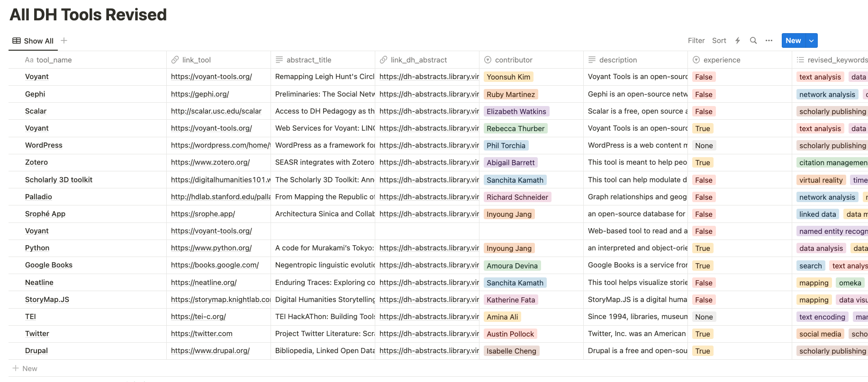The height and width of the screenshot is (382, 868).
Task: Open the https://www.zotero.org/ link
Action: (x=210, y=162)
